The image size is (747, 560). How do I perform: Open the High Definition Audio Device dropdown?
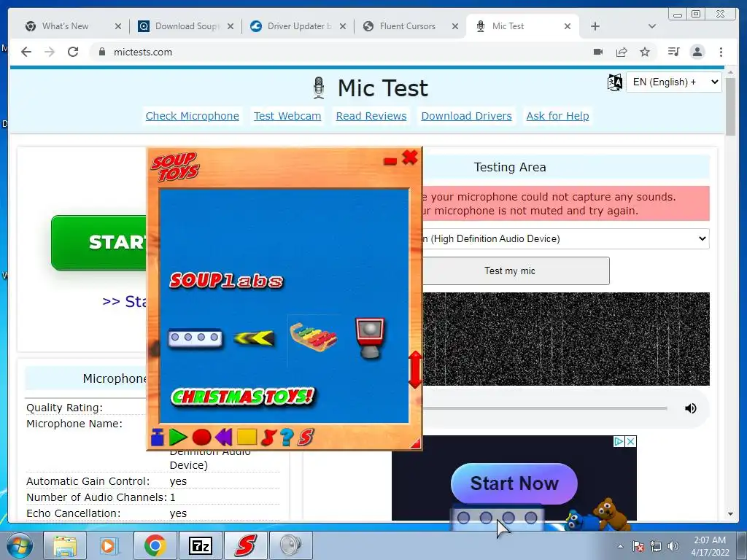tap(565, 238)
